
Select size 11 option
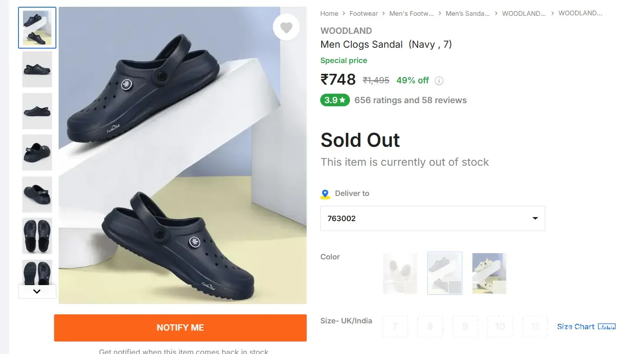coord(535,326)
